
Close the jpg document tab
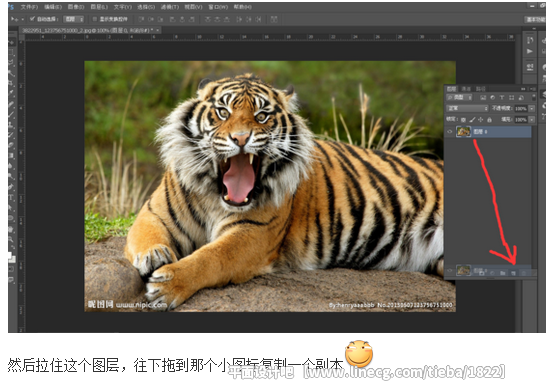click(158, 31)
